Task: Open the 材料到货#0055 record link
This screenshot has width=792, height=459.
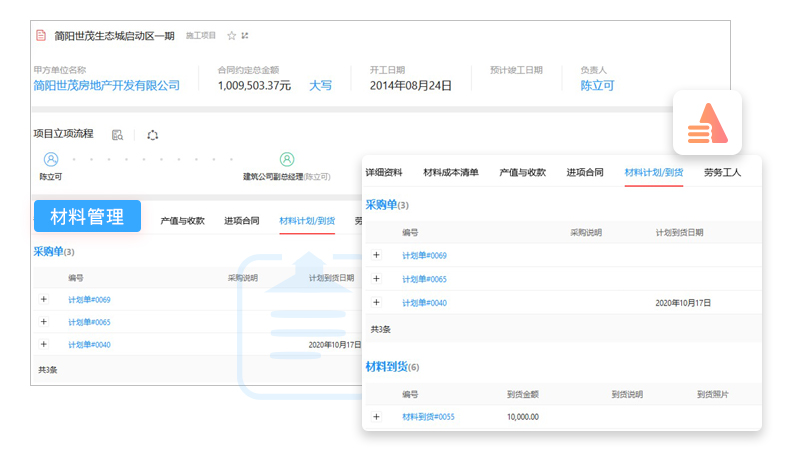Action: (428, 417)
